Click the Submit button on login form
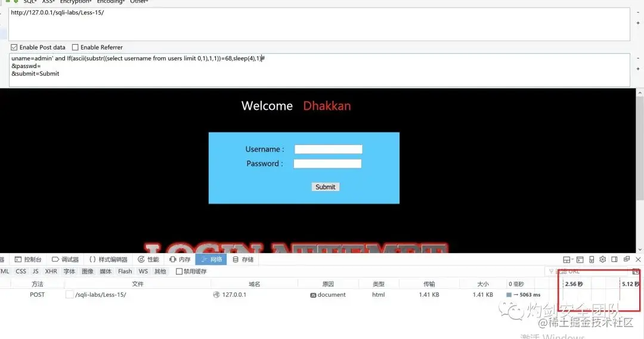 click(326, 187)
